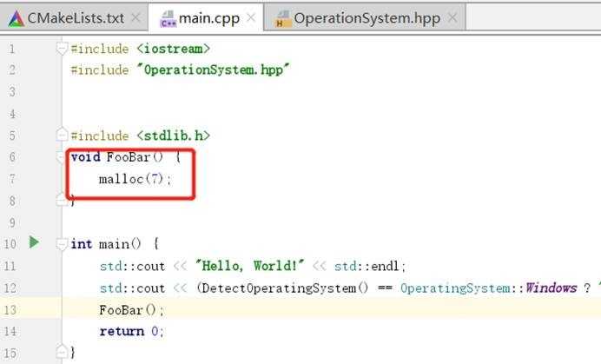The height and width of the screenshot is (364, 601).
Task: Click the int keyword on line 10
Action: [x=82, y=244]
